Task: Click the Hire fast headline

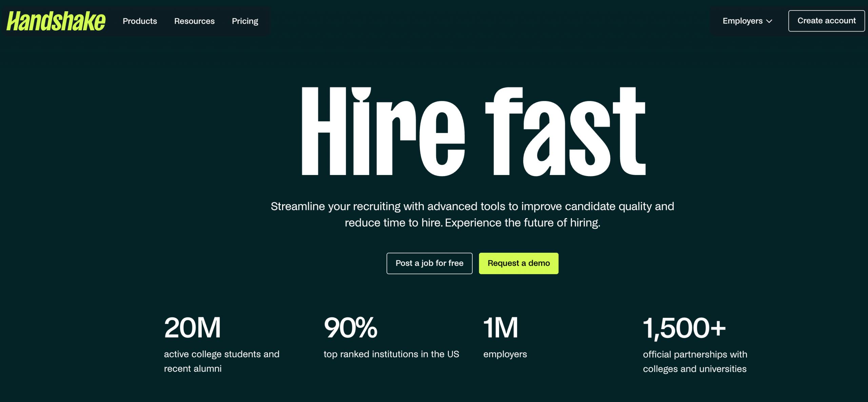Action: click(473, 132)
